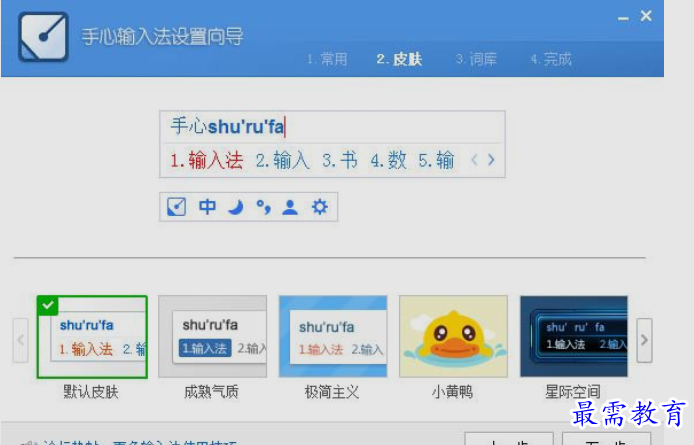Switch to step 2.皮肤

tap(399, 59)
